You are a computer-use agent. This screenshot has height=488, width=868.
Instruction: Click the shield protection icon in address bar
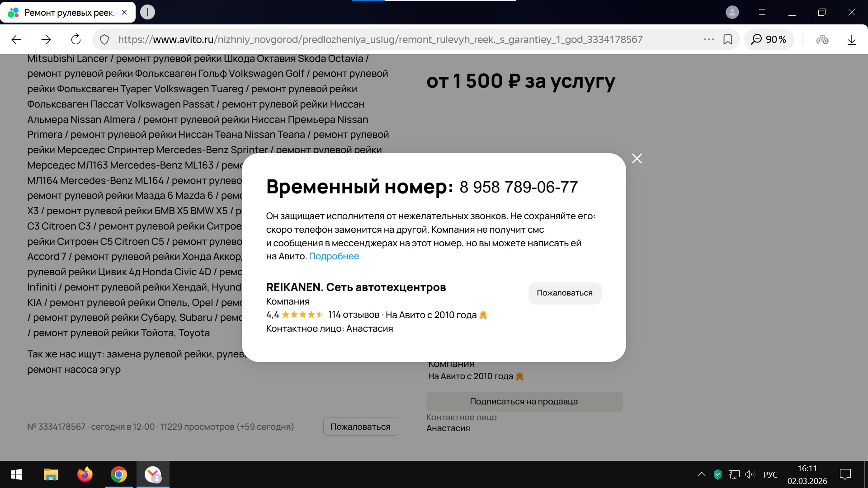coord(104,40)
